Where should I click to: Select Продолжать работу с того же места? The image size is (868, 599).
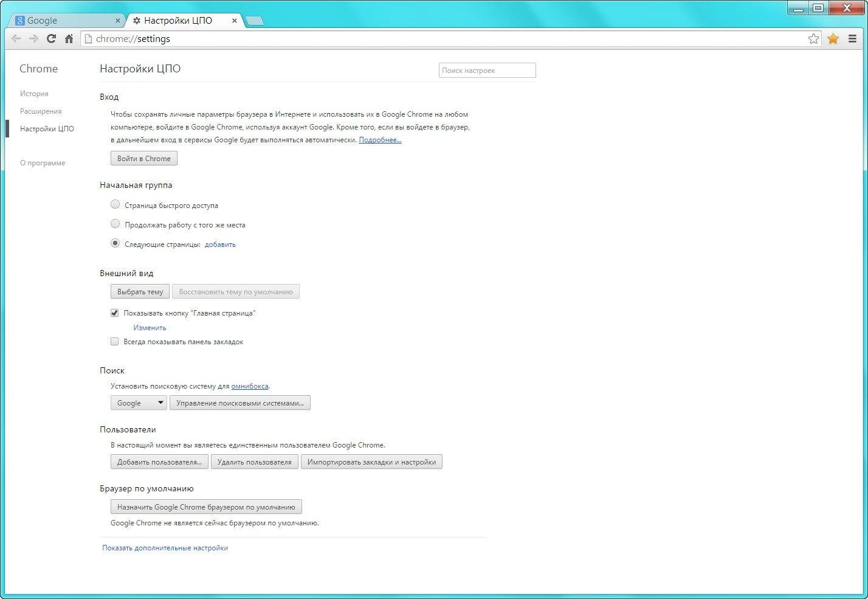point(115,224)
